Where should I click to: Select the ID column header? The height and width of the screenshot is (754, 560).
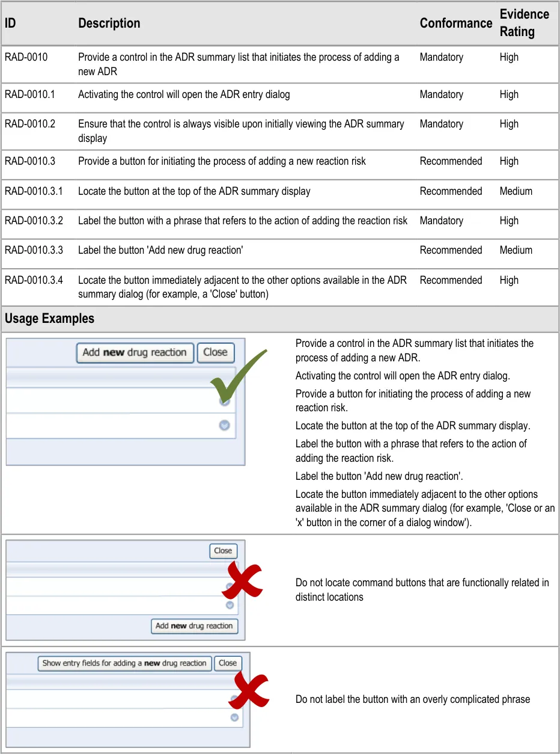[x=11, y=23]
